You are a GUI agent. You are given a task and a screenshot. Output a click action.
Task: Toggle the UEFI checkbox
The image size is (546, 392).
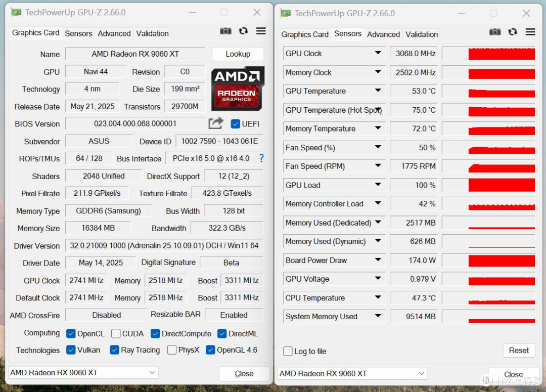point(236,124)
